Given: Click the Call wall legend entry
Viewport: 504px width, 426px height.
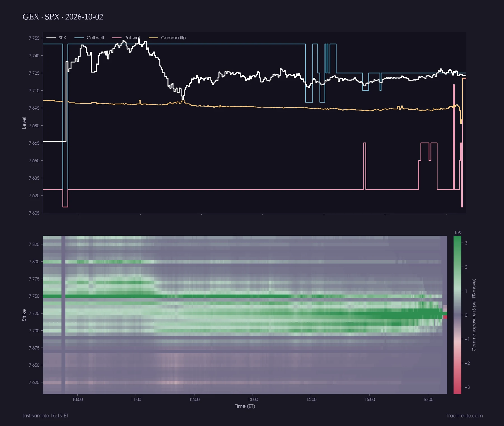Looking at the screenshot, I should click(89, 38).
